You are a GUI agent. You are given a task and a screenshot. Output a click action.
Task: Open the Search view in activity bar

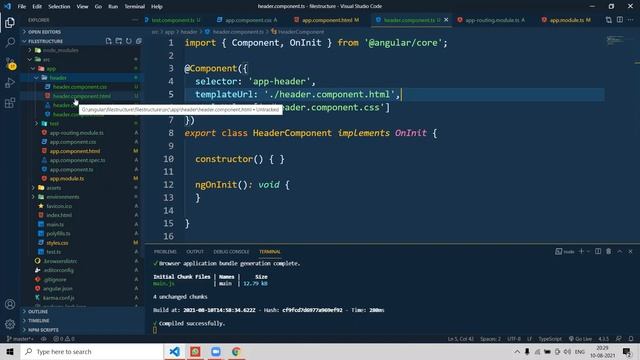pyautogui.click(x=10, y=42)
